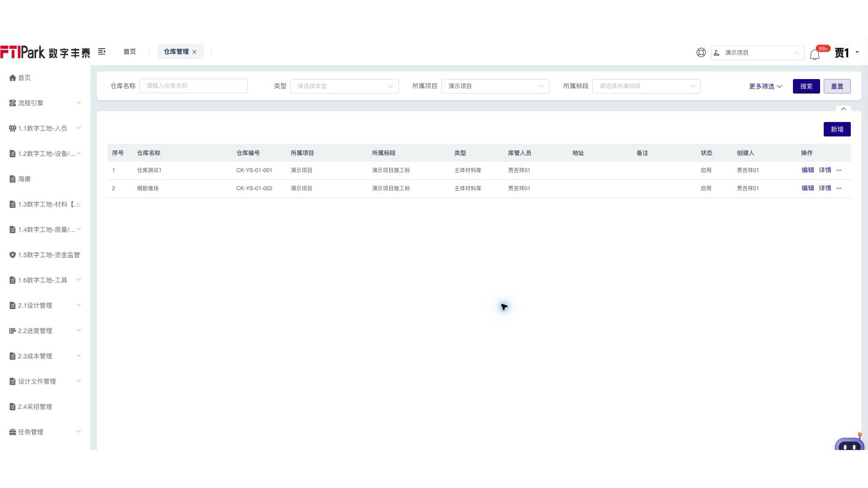Go to 首页 in the sidebar
Screen dimensions: 868x488
click(45, 78)
